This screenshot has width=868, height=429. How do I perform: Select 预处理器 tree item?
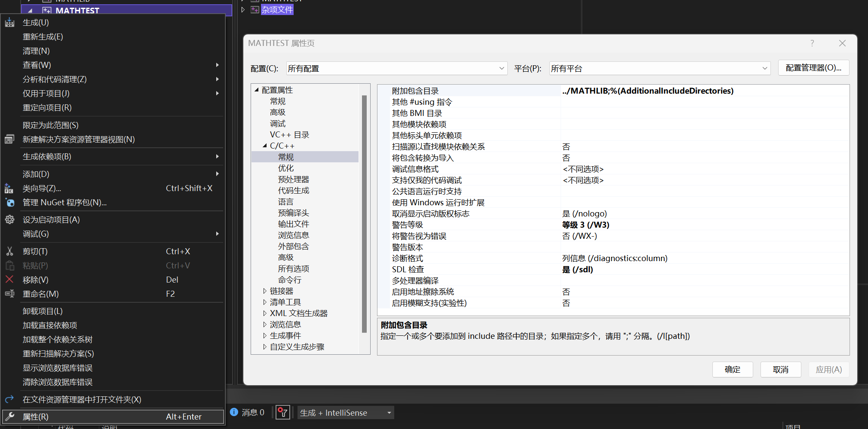pos(294,179)
